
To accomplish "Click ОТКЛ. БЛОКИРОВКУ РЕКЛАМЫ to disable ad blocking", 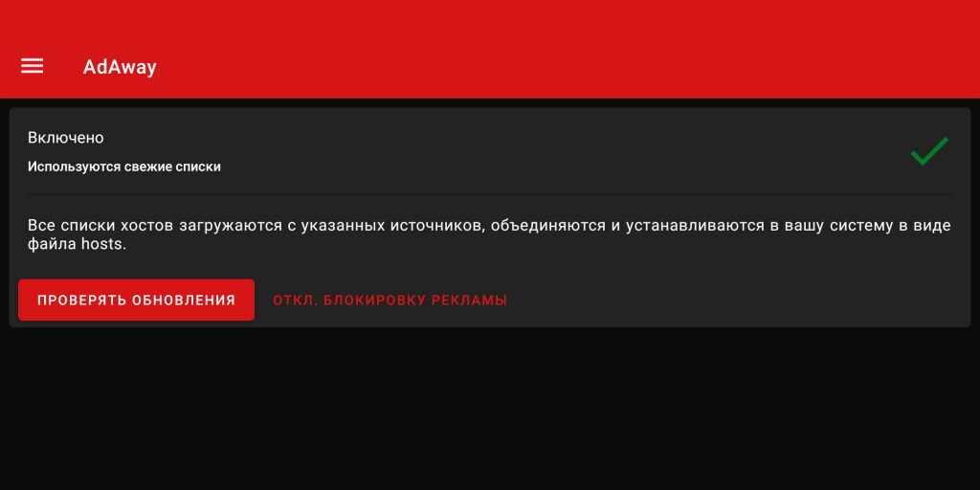I will click(x=390, y=300).
